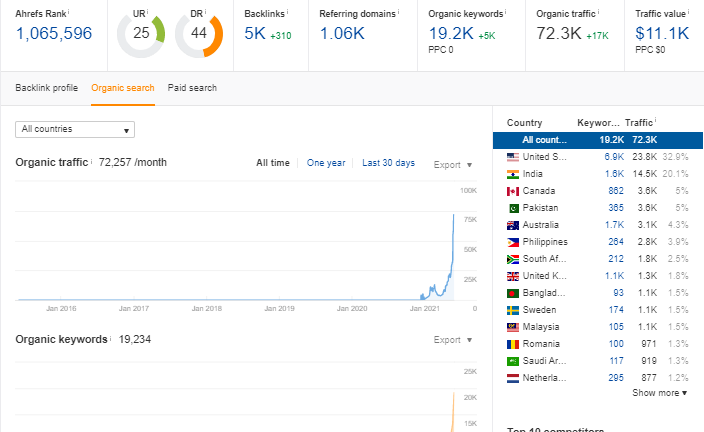Open the 5K backlinks report link
The height and width of the screenshot is (432, 704).
tap(255, 34)
